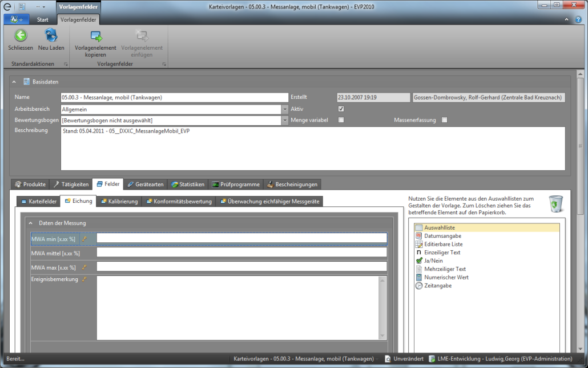
Task: Select Ja/Nein element in list
Action: click(434, 261)
